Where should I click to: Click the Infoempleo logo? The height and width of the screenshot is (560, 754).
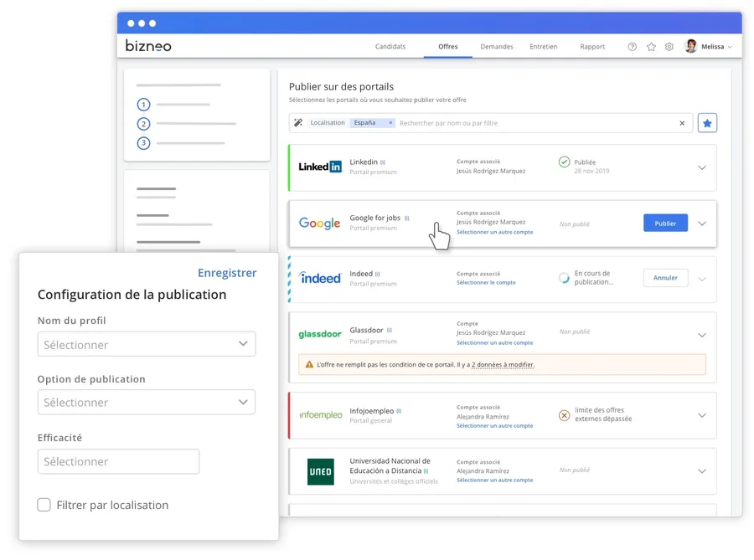tap(321, 414)
